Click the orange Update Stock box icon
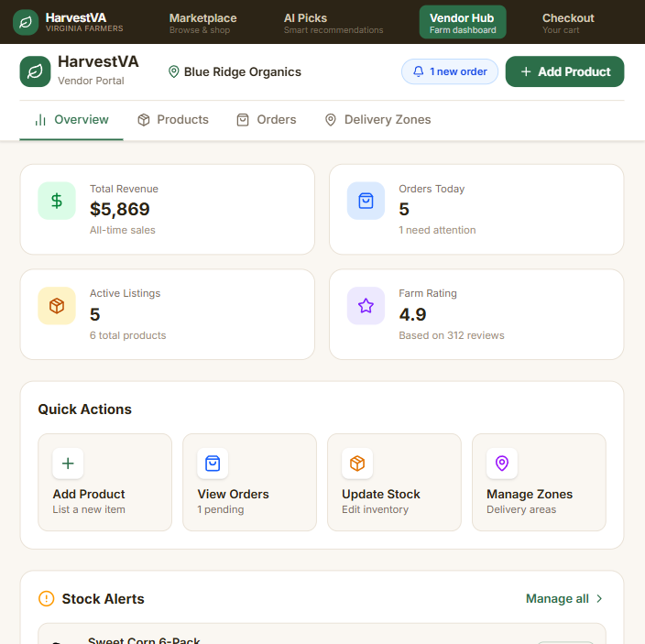The height and width of the screenshot is (644, 645). [357, 464]
